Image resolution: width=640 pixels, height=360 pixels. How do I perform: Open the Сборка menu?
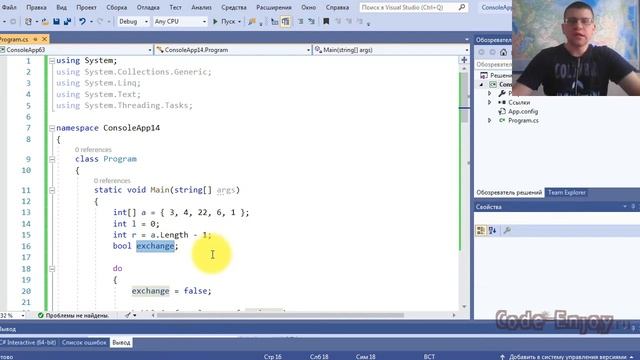(116, 7)
